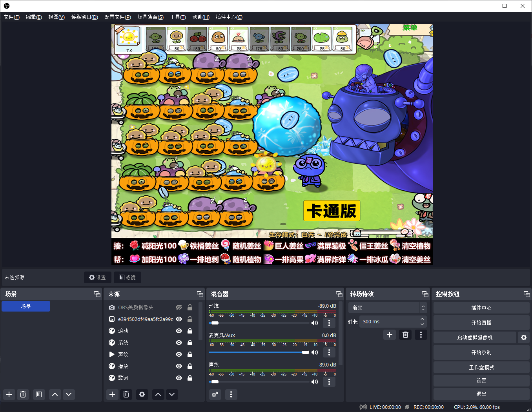Pop out the 混音器 dock panel
532x412 pixels.
point(339,294)
